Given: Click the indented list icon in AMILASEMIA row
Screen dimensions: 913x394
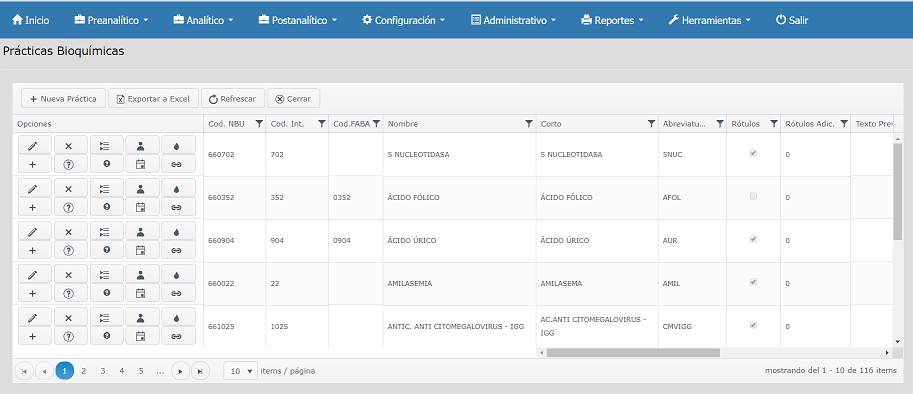Looking at the screenshot, I should click(104, 275).
